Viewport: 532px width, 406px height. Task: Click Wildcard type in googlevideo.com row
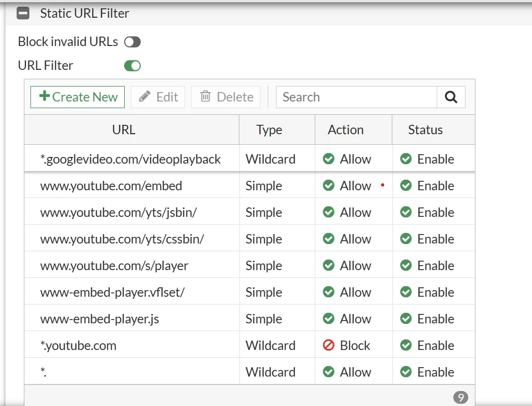(270, 159)
